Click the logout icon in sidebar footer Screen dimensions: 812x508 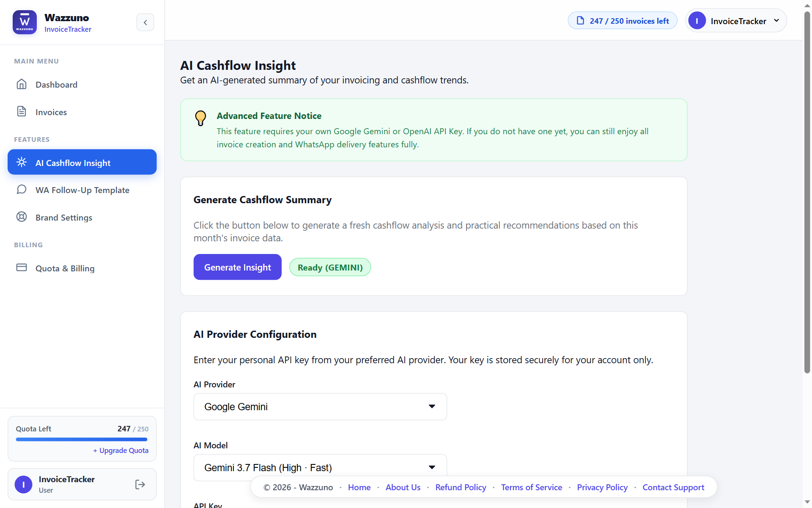(140, 484)
